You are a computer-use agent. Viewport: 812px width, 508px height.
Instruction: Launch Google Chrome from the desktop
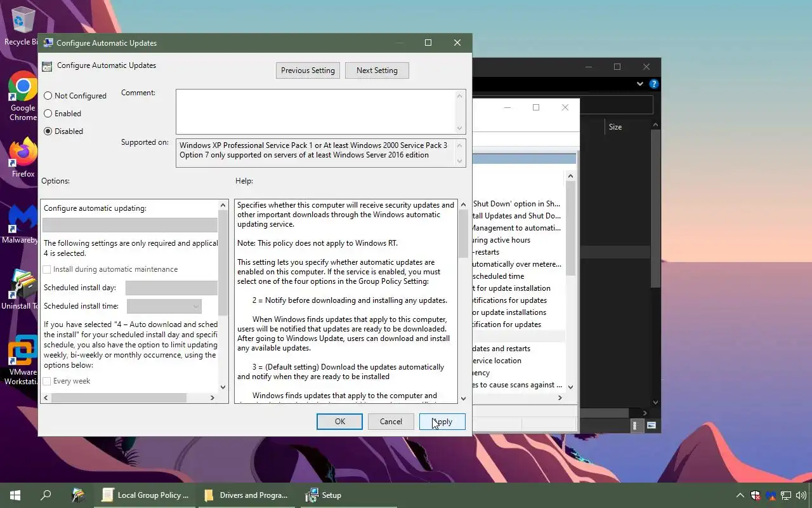coord(23,96)
